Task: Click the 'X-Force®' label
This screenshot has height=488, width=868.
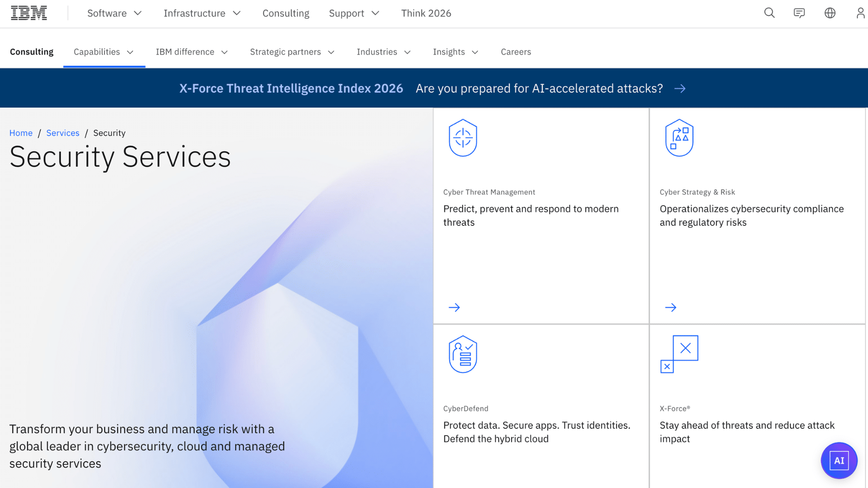Action: tap(675, 408)
